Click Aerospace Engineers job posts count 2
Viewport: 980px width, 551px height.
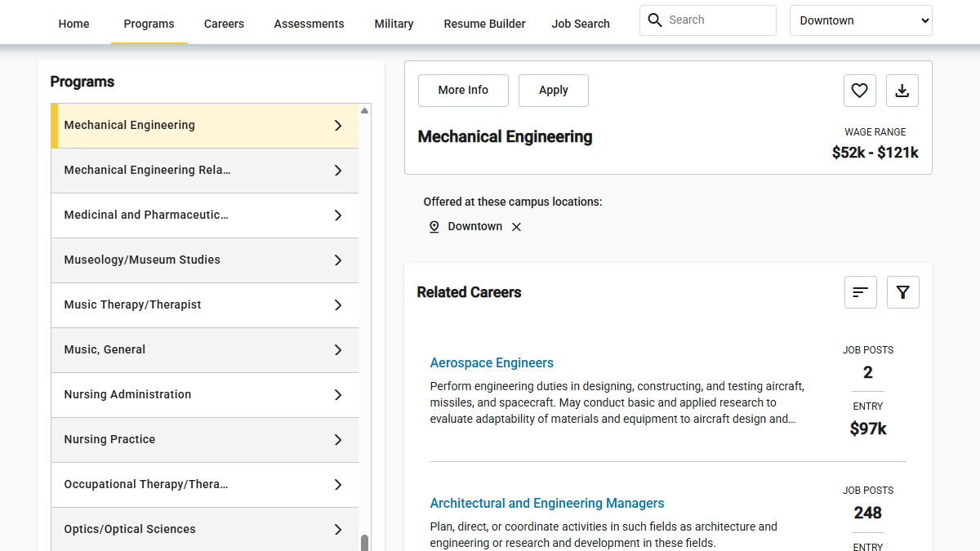point(867,372)
